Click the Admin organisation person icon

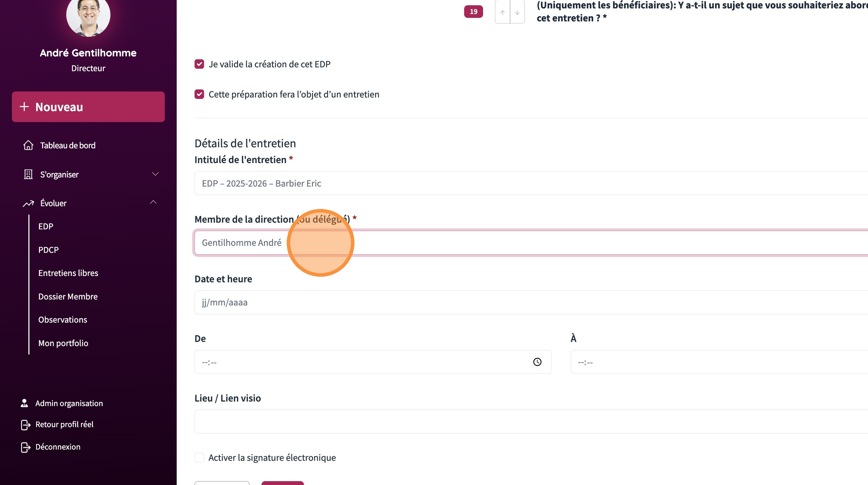[x=24, y=403]
